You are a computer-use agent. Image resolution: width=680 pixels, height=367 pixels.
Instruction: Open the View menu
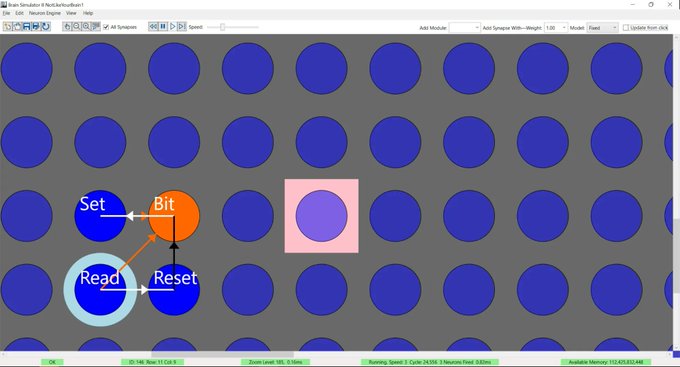pos(71,13)
